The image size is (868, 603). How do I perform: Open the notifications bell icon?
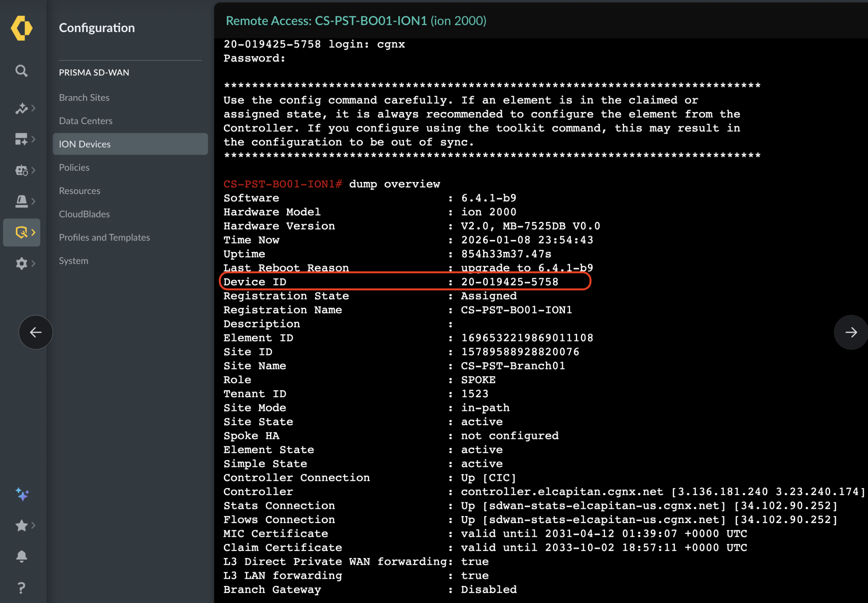(22, 556)
